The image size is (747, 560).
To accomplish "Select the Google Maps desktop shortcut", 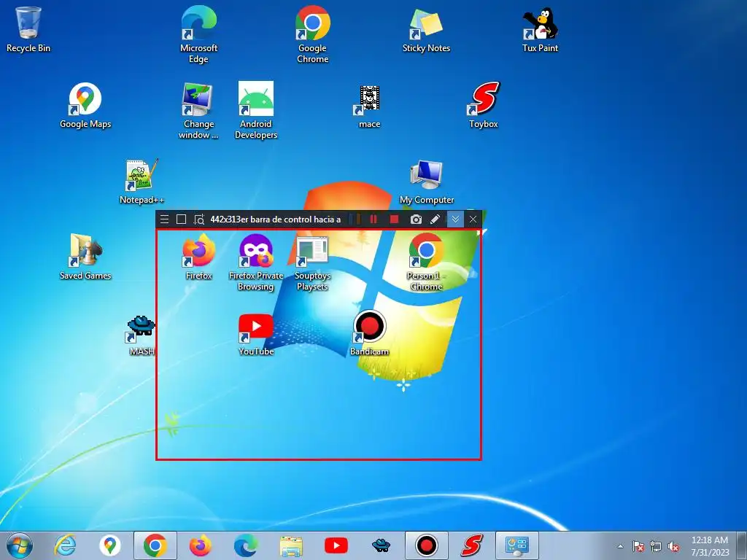I will (85, 105).
